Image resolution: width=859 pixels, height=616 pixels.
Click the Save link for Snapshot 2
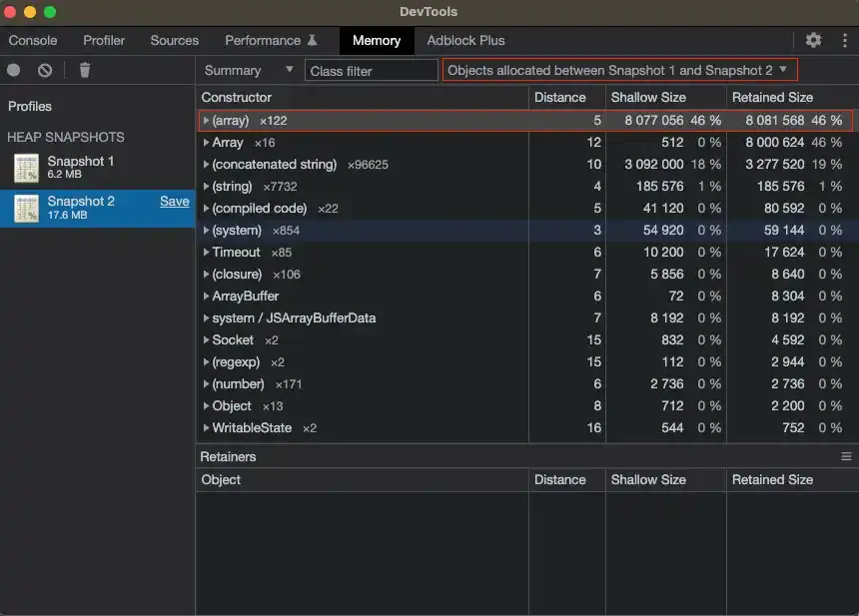(x=174, y=201)
